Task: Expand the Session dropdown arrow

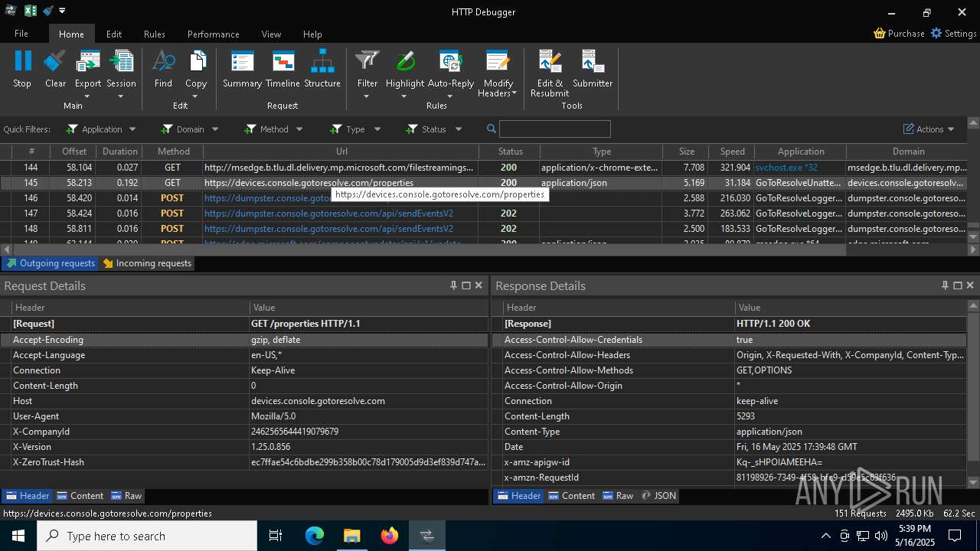Action: click(120, 96)
